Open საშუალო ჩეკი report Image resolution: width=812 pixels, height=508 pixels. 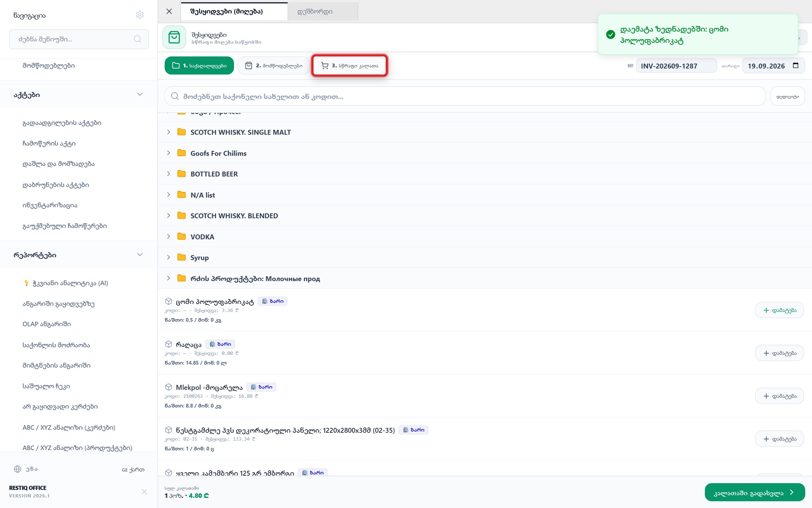(46, 386)
